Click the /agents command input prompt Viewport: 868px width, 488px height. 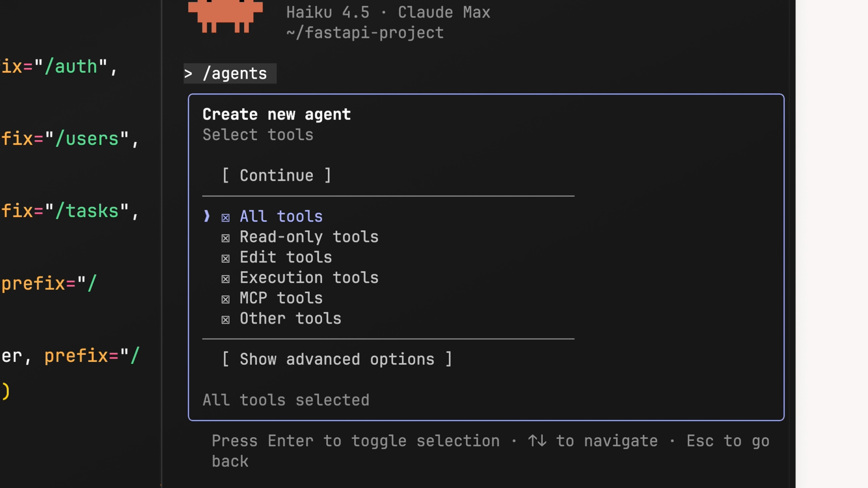[235, 73]
